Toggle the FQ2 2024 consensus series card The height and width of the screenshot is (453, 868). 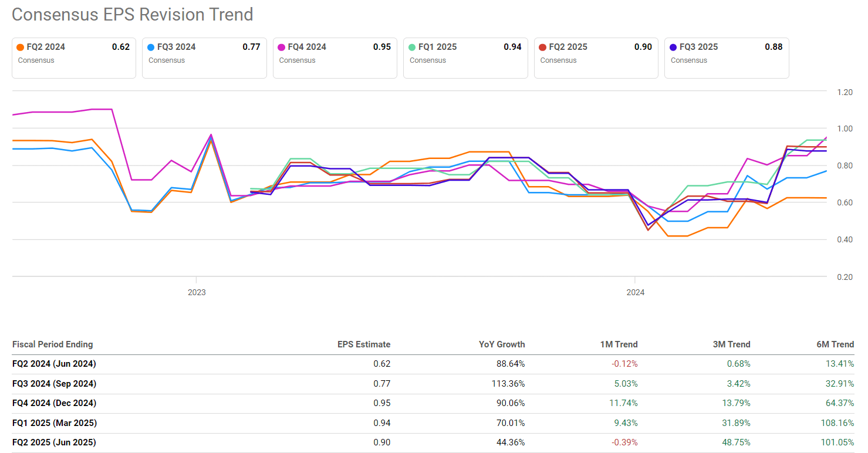coord(73,58)
